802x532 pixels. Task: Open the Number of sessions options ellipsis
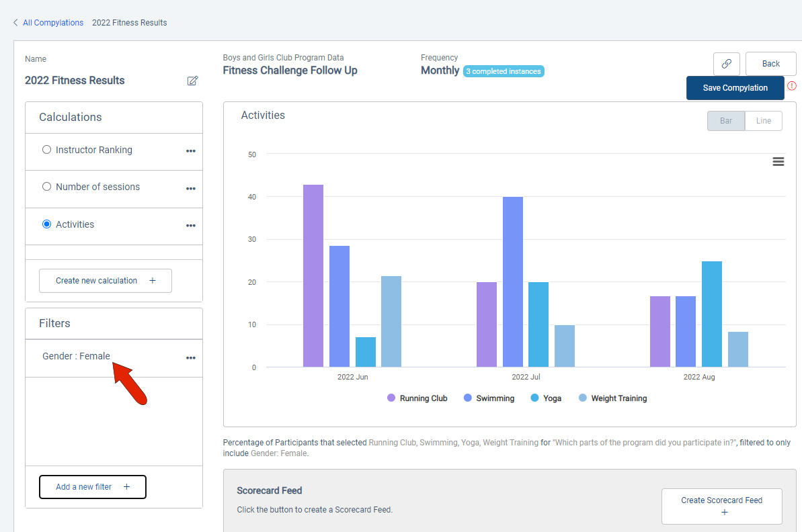click(191, 189)
